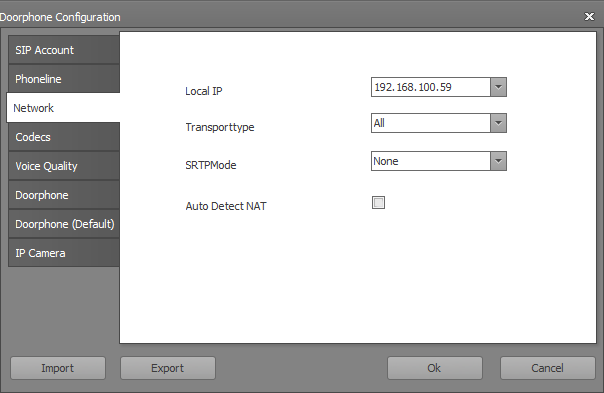Enable the Auto Detect NAT checkbox

[x=378, y=202]
